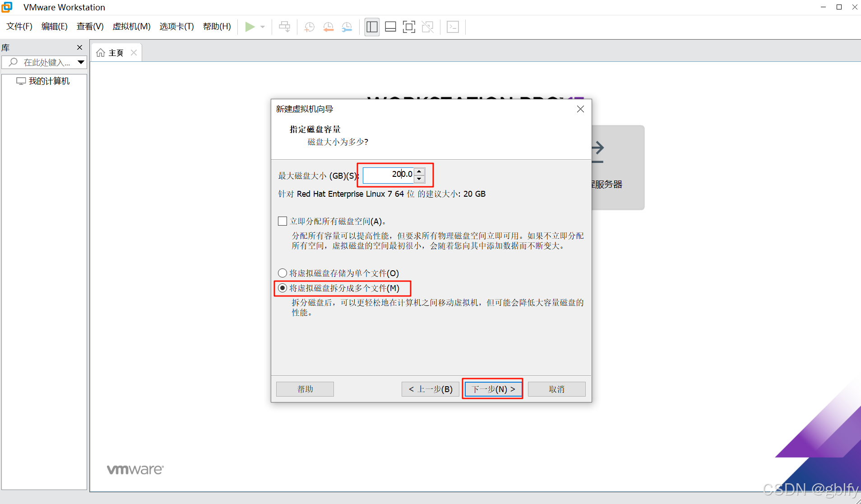This screenshot has height=504, width=861.
Task: Go back with < 上一步(B)
Action: click(x=430, y=389)
